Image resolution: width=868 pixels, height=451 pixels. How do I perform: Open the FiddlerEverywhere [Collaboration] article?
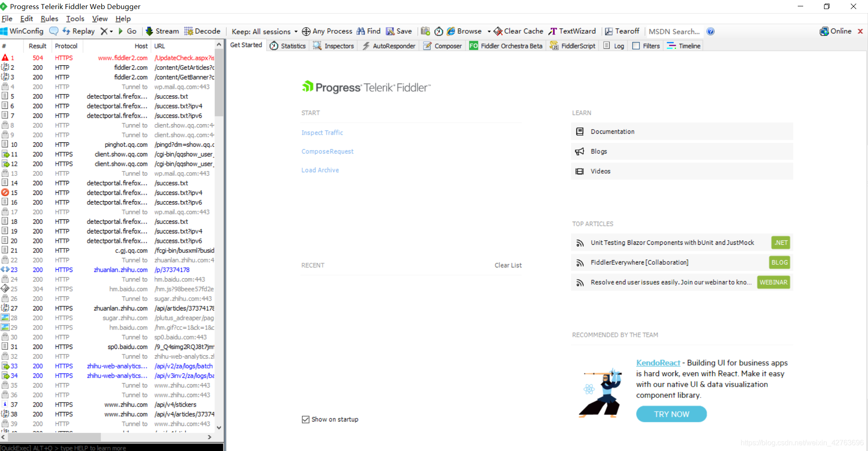point(682,262)
